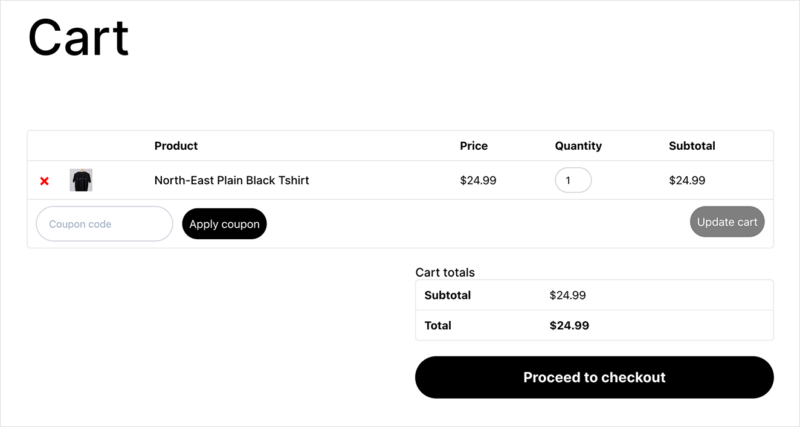Click the Update cart button

[x=727, y=222]
